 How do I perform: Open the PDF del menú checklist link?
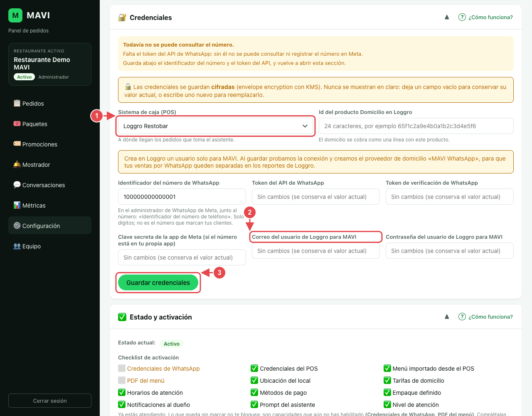click(x=146, y=381)
